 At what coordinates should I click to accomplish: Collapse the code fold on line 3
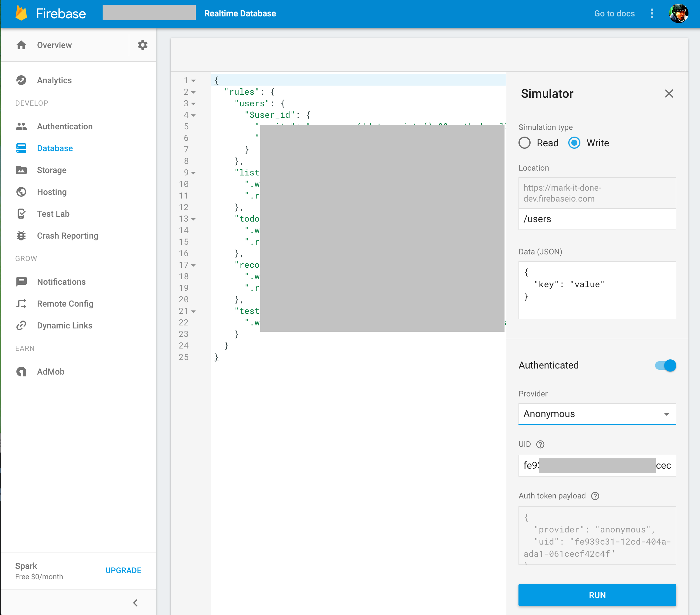193,104
